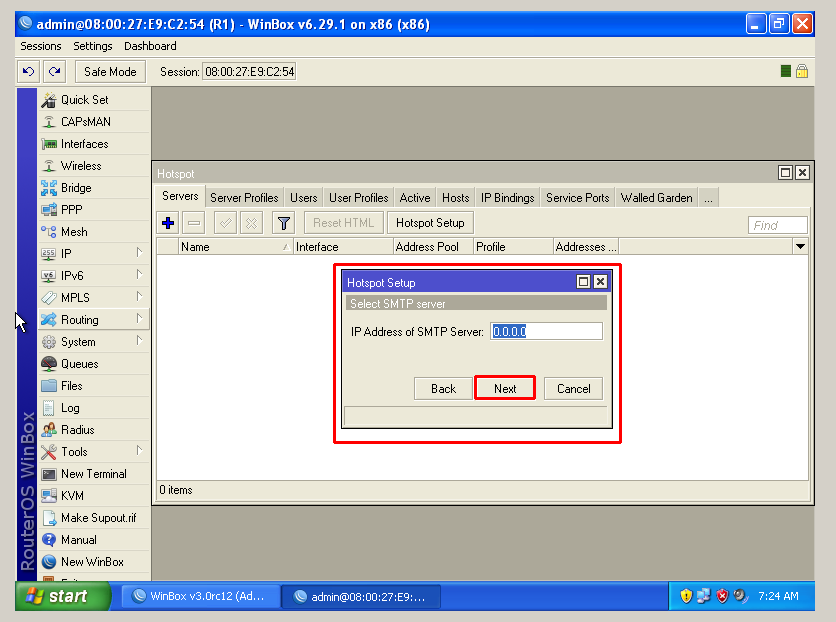Click the filter funnel button
This screenshot has width=836, height=622.
click(284, 223)
